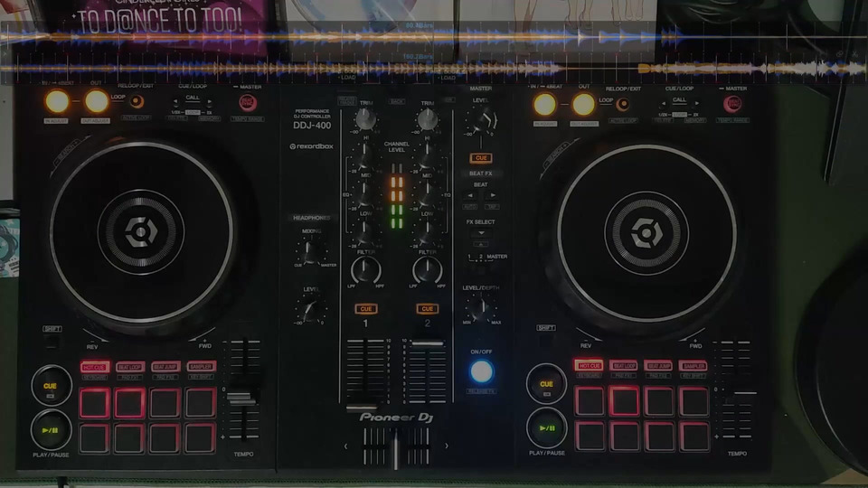Select BEAT JUMP pad mode on left deck
The image size is (868, 488).
165,367
